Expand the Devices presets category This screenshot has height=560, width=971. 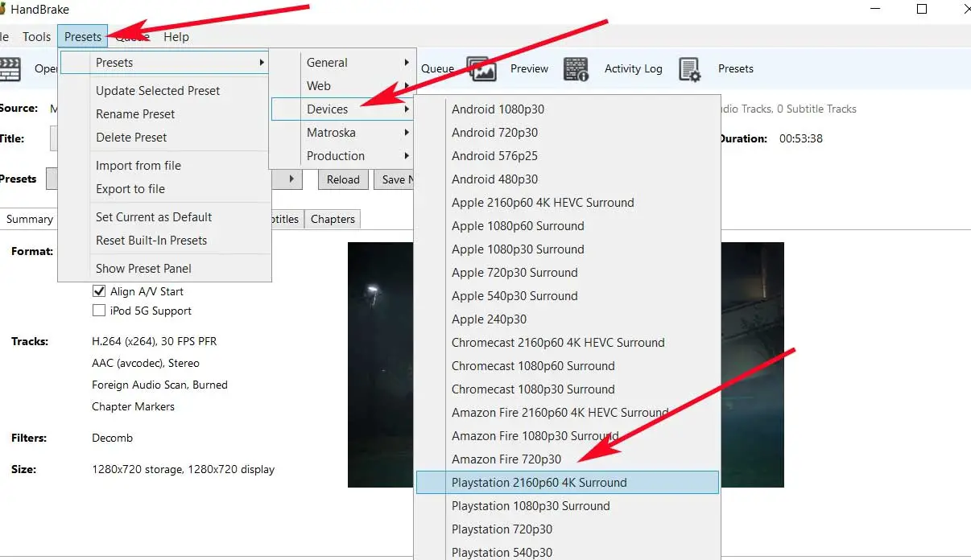pos(343,109)
